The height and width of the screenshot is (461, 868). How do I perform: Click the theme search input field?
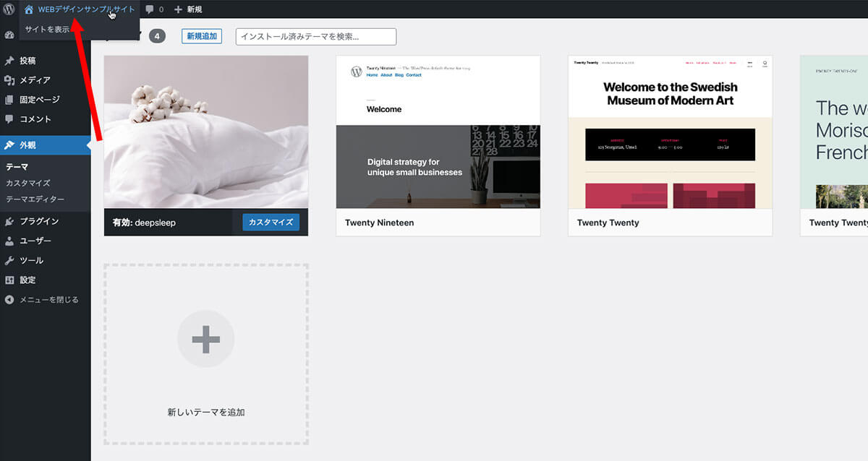click(x=315, y=36)
